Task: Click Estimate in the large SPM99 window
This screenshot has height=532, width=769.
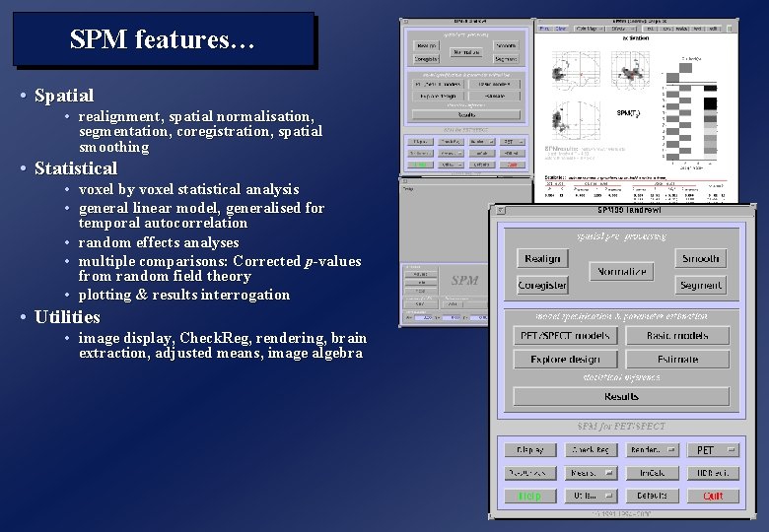Action: (x=677, y=359)
